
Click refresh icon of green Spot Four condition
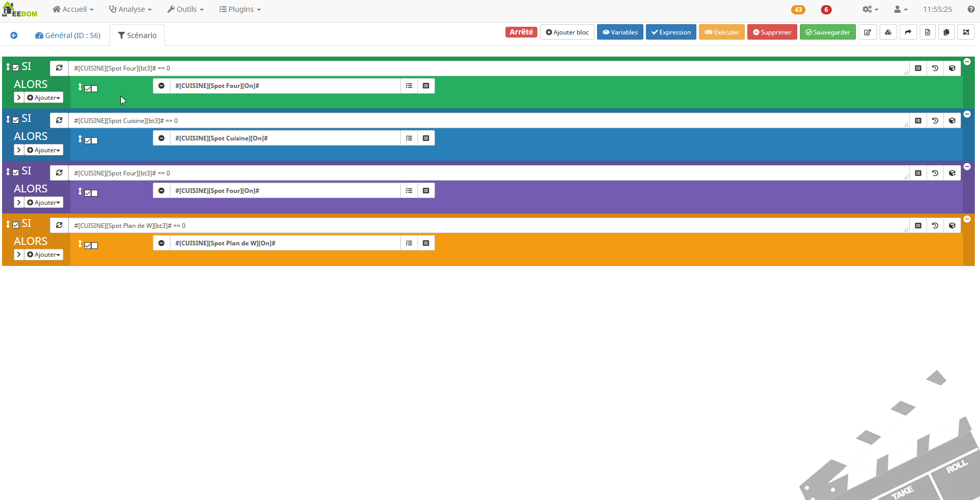click(x=59, y=68)
